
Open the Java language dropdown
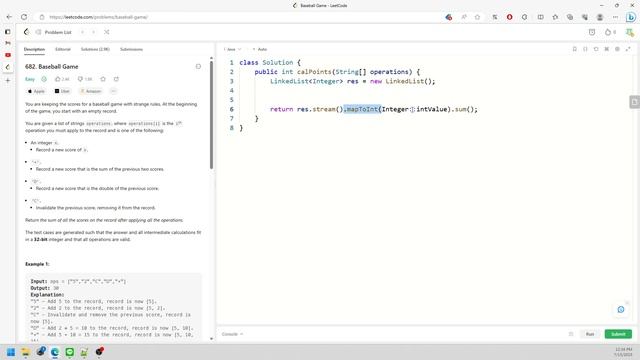coord(232,49)
